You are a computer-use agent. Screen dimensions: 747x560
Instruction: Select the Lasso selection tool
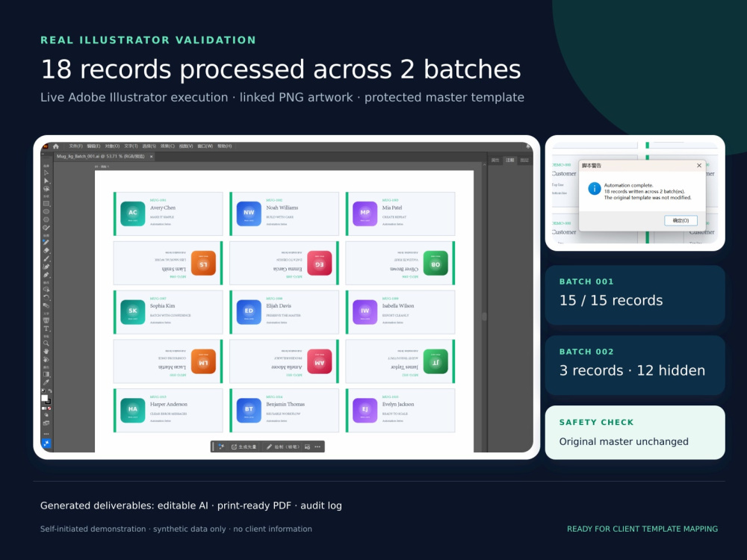(x=46, y=189)
